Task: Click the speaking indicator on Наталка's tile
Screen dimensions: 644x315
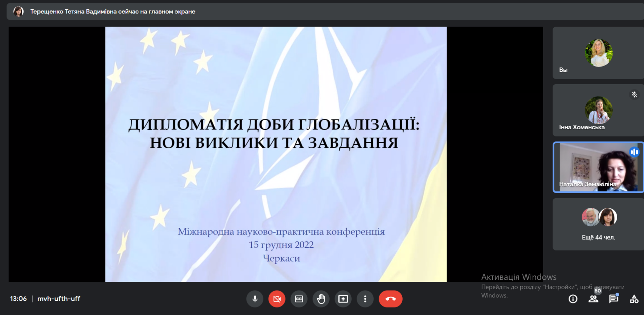Action: pos(634,152)
